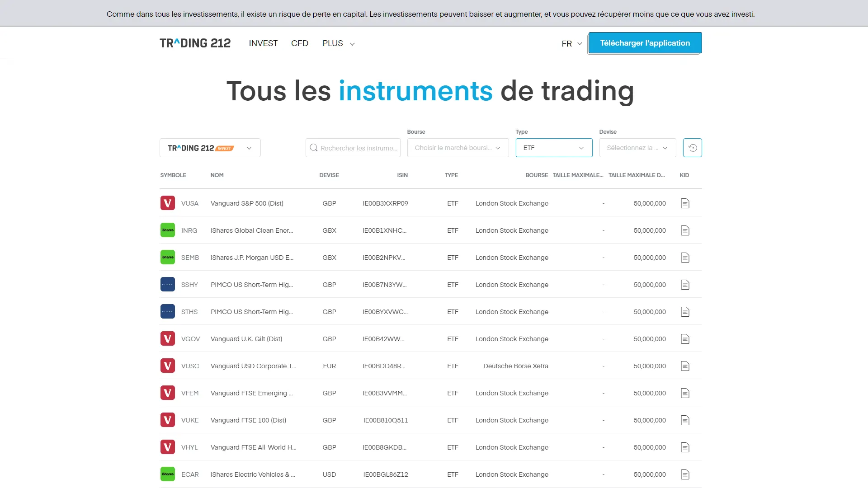
Task: Click the Vanguard logo next to VGOV
Action: click(168, 338)
